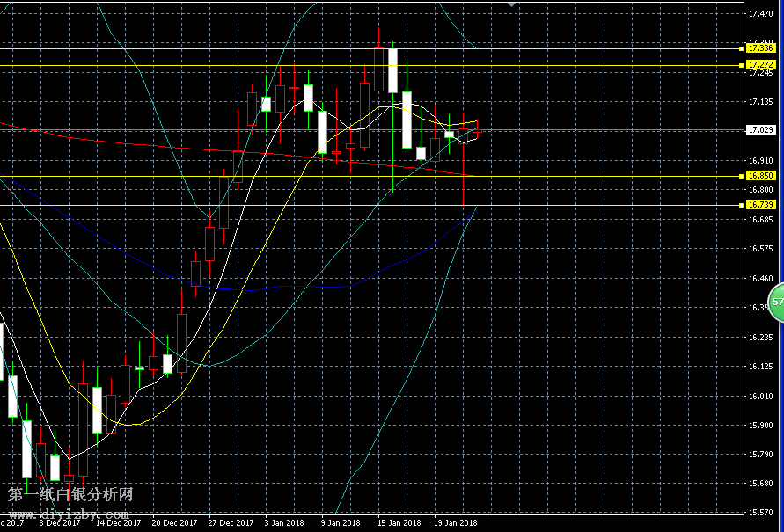Click the Chinese watermark text 第一纸白银分析网
Viewport: 784px width, 532px height.
(x=70, y=496)
